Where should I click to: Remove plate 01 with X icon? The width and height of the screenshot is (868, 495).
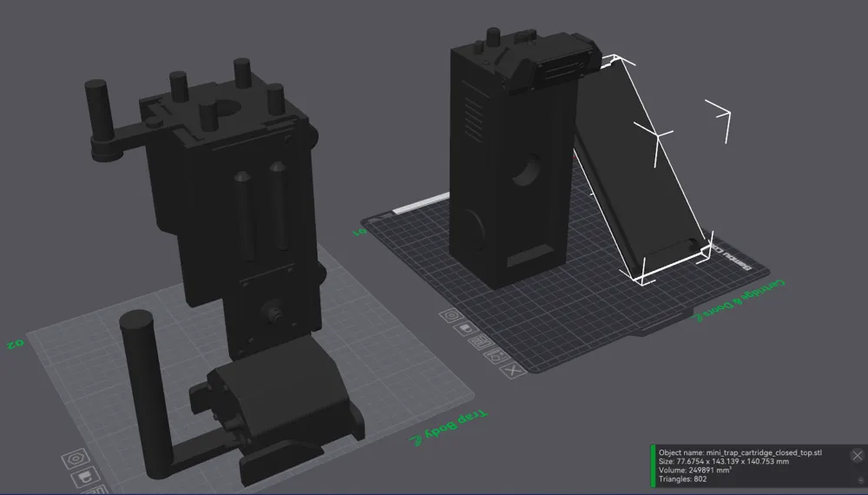(x=513, y=370)
